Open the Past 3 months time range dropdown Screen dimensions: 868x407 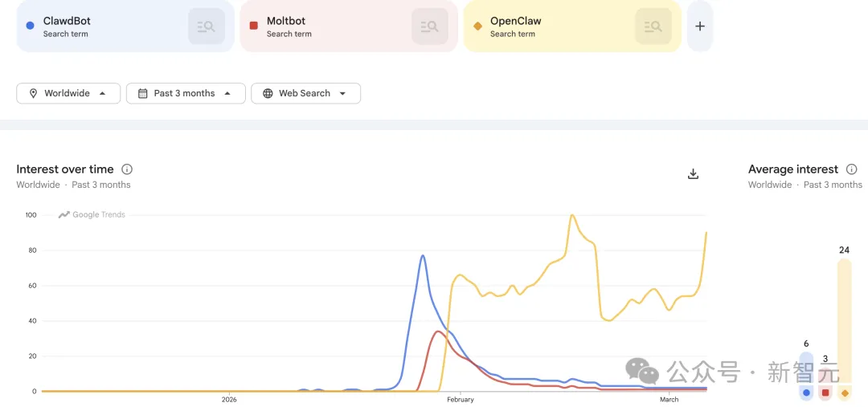pos(186,93)
